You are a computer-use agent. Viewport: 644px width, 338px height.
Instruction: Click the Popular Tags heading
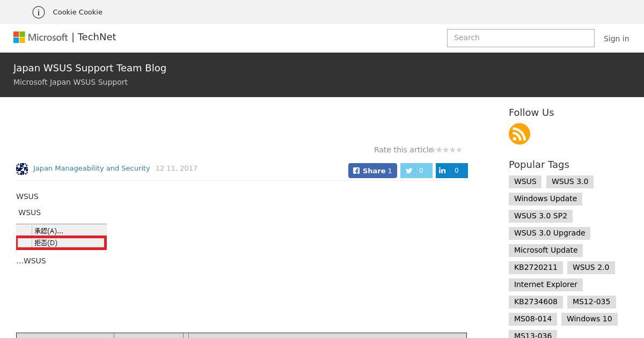[x=539, y=165]
